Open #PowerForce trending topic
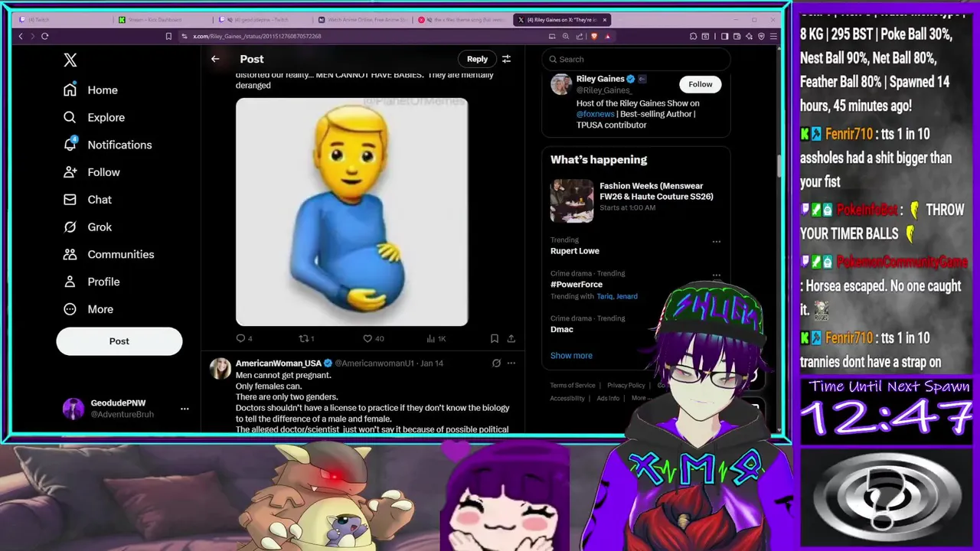This screenshot has width=980, height=551. (x=577, y=284)
